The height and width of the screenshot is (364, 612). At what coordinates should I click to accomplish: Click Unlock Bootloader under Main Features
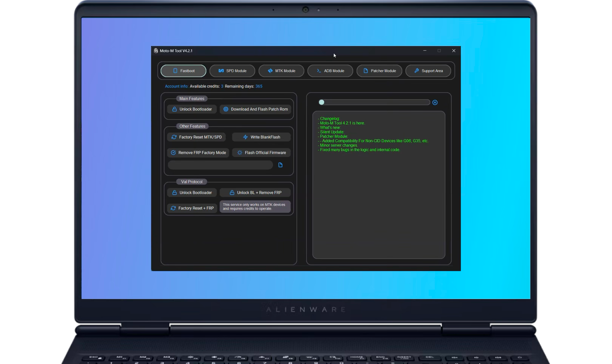pyautogui.click(x=192, y=109)
